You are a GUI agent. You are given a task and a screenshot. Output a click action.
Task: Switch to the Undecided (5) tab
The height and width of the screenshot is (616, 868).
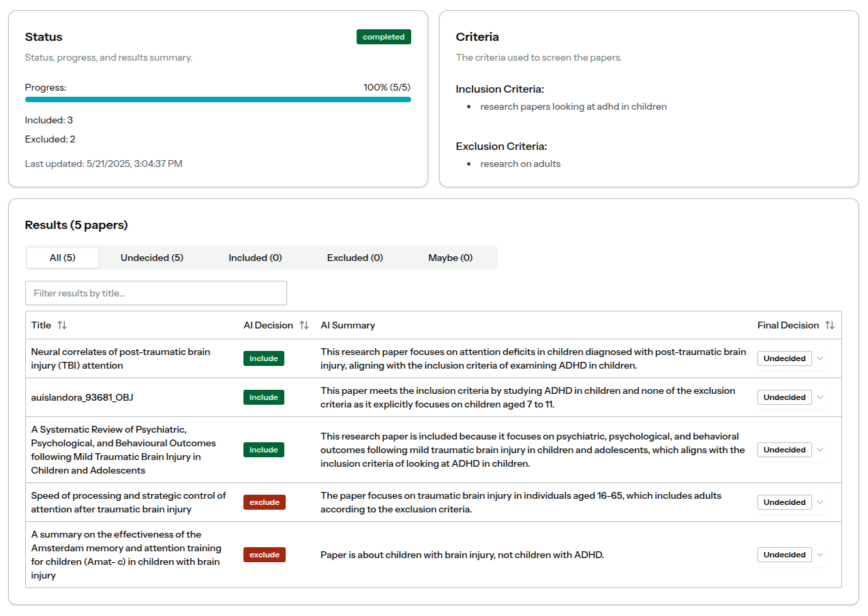click(x=151, y=258)
